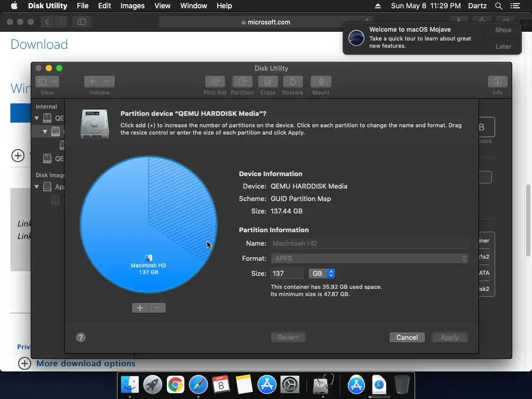Image resolution: width=532 pixels, height=399 pixels.
Task: Click the Restore toolbar icon
Action: 292,82
